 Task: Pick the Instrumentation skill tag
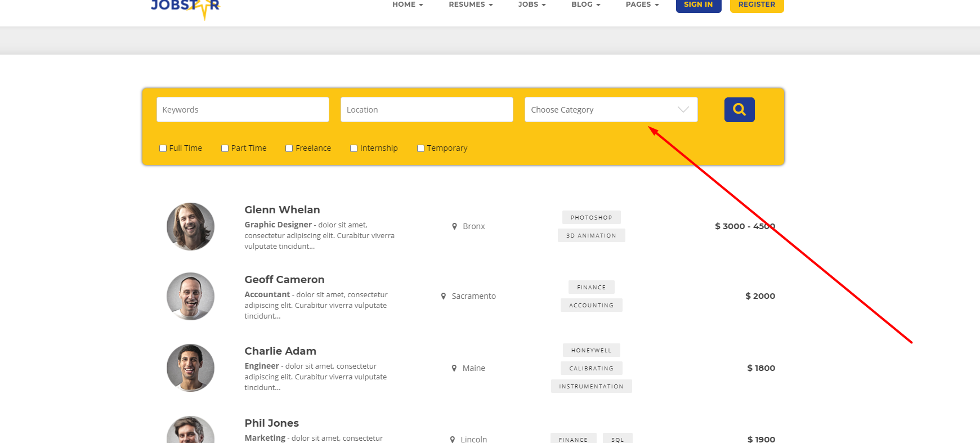(591, 386)
